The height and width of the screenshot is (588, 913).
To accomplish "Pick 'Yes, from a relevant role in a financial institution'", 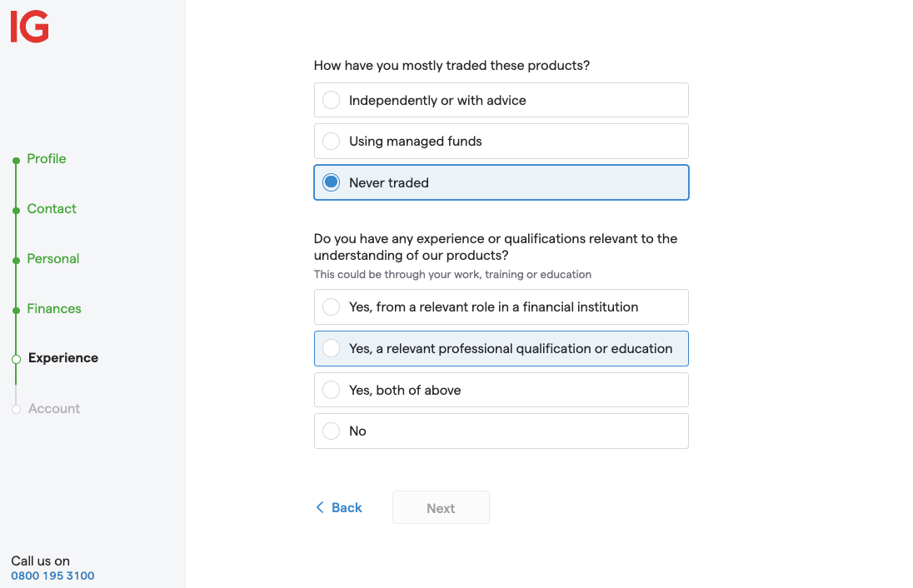I will [x=501, y=306].
